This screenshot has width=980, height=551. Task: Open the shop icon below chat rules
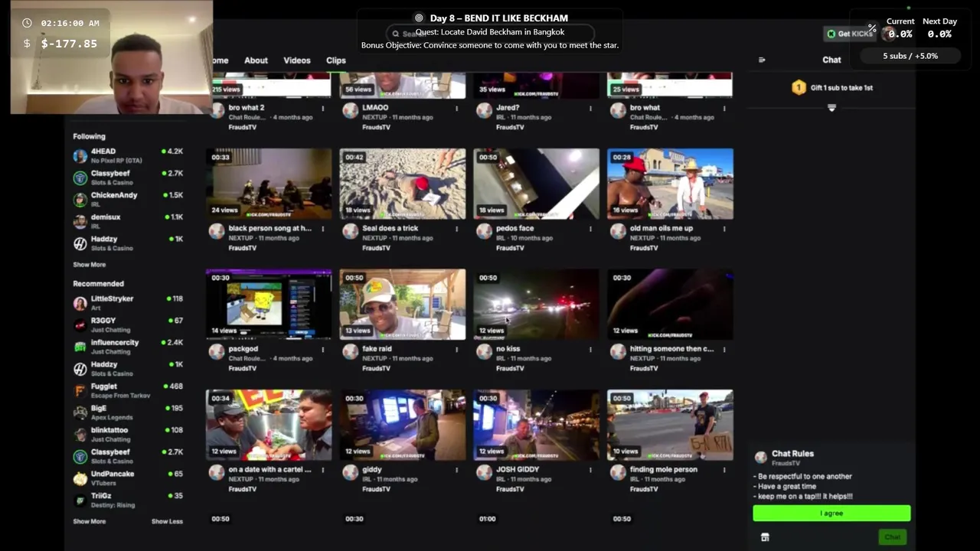point(765,537)
